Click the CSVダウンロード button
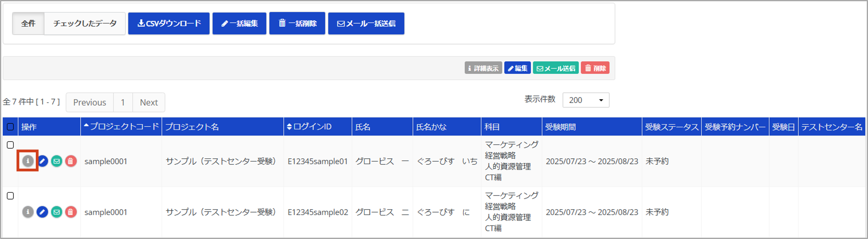Image resolution: width=868 pixels, height=239 pixels. 169,24
